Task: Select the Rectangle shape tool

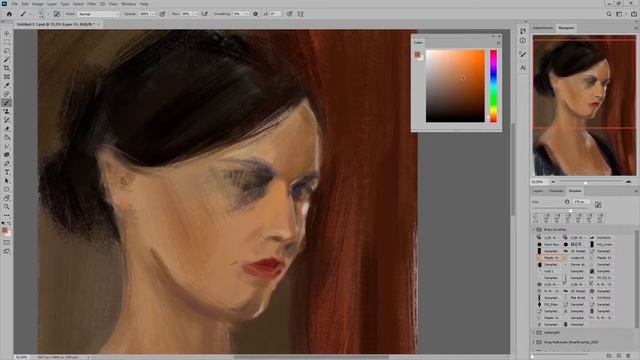Action: (7, 189)
